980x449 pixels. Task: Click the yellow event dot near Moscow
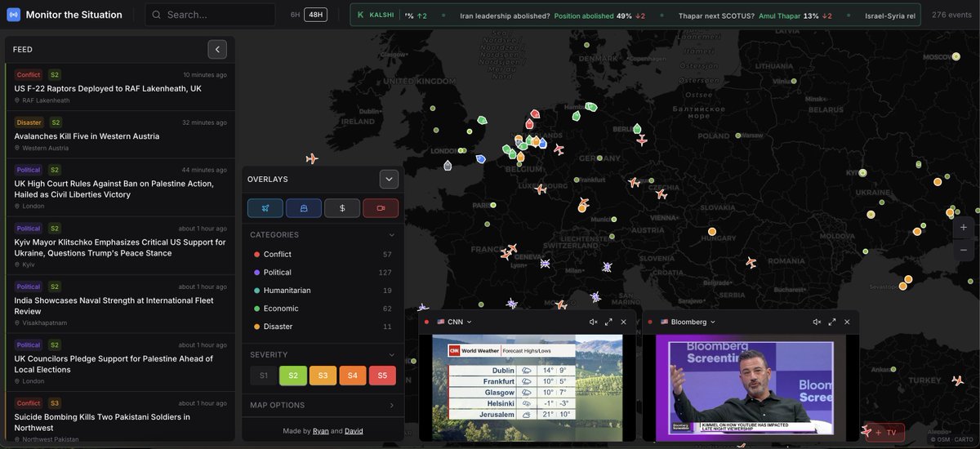[x=956, y=56]
